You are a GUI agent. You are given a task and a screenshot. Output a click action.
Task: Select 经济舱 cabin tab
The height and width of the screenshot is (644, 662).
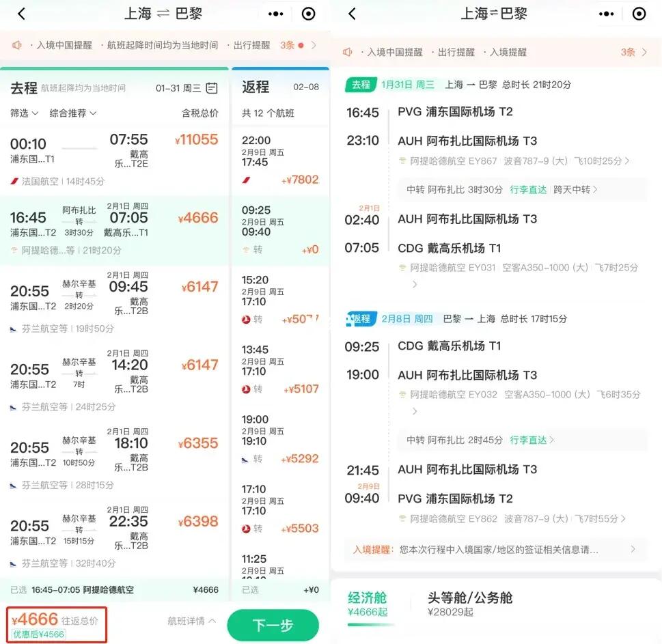click(368, 604)
